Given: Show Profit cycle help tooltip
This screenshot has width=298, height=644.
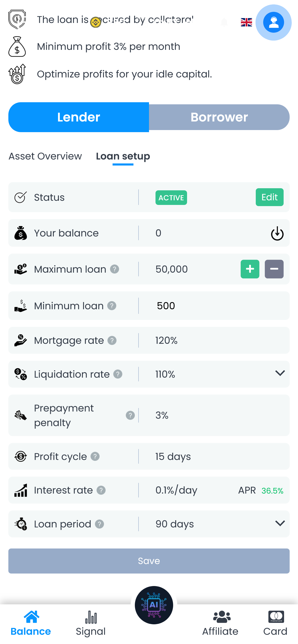Looking at the screenshot, I should [95, 456].
